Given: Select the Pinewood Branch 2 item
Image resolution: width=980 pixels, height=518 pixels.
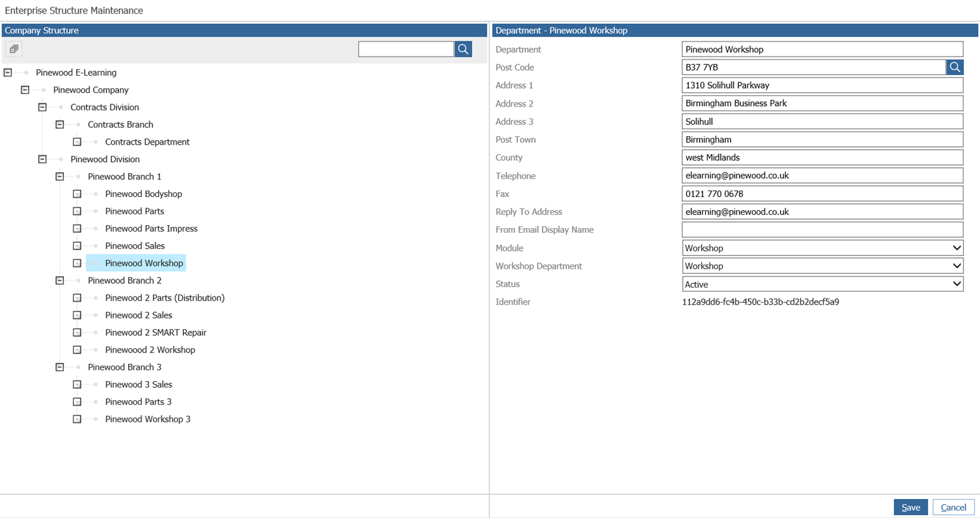Looking at the screenshot, I should coord(124,280).
